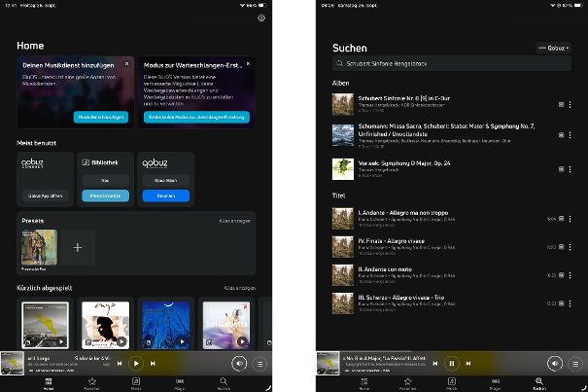
Task: Select Musik tab on left screen
Action: [x=136, y=384]
